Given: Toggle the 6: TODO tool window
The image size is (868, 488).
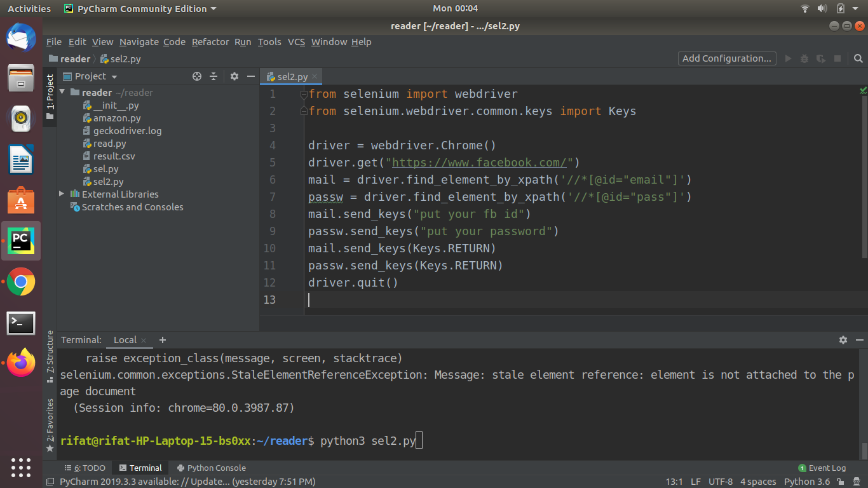Looking at the screenshot, I should (x=85, y=468).
